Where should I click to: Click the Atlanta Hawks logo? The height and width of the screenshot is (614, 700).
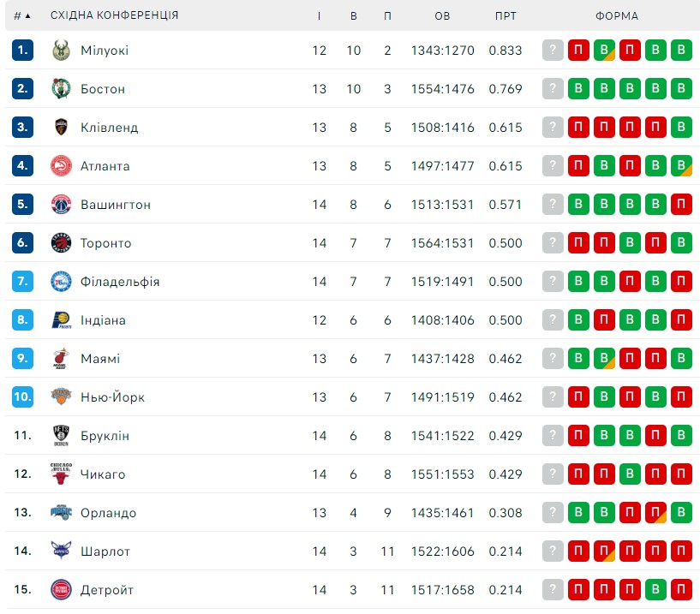tap(61, 165)
